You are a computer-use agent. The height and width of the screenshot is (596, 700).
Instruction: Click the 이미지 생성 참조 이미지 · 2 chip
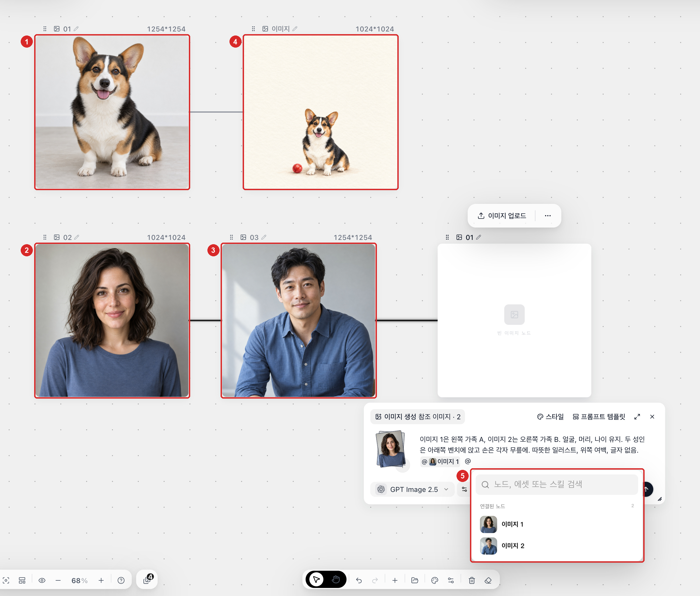pyautogui.click(x=418, y=417)
